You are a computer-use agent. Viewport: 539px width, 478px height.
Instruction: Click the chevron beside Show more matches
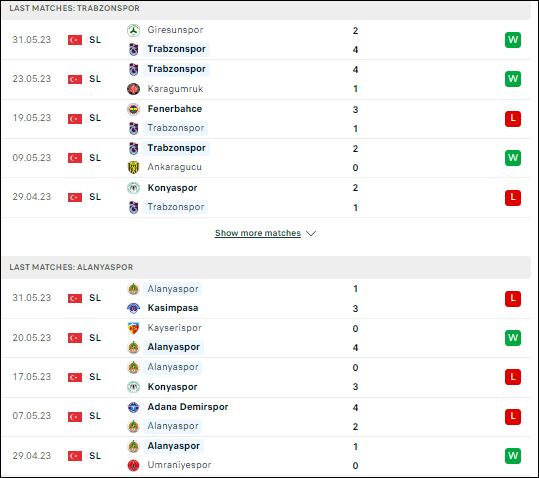[311, 233]
